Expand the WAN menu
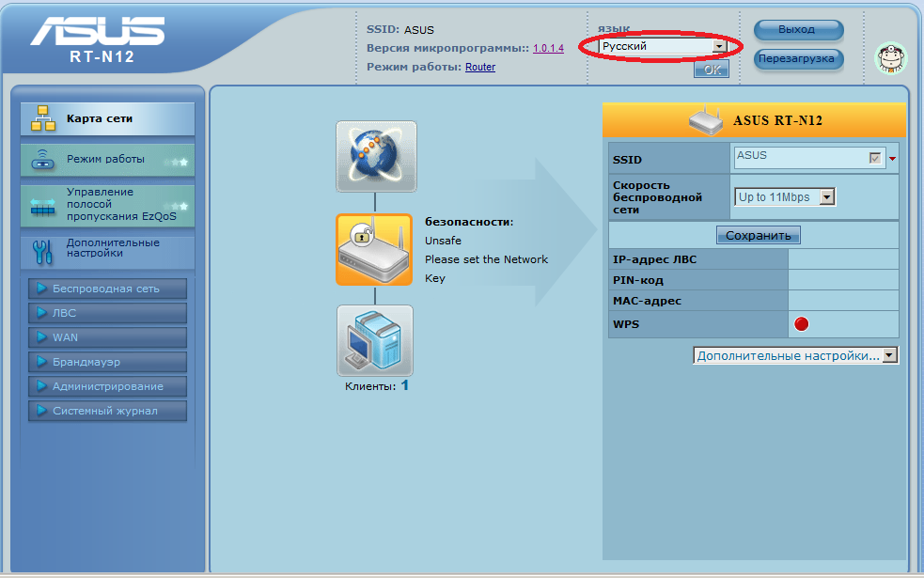924x578 pixels. click(107, 337)
